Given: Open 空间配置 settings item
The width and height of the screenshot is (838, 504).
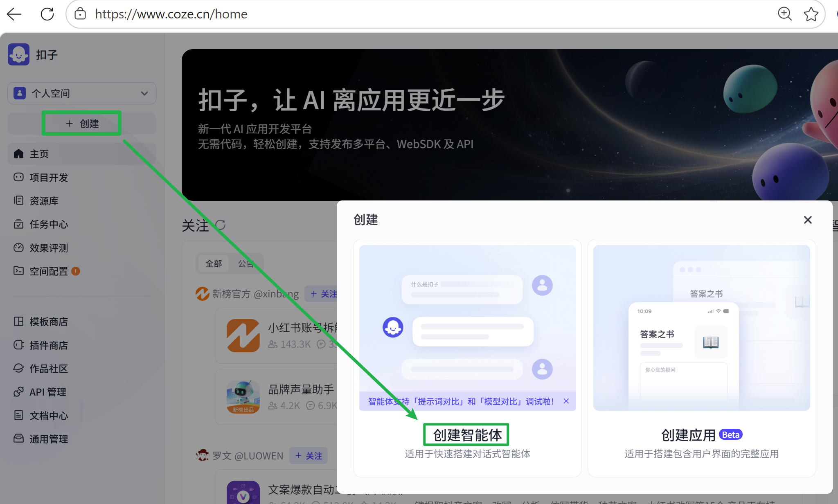Looking at the screenshot, I should tap(48, 271).
